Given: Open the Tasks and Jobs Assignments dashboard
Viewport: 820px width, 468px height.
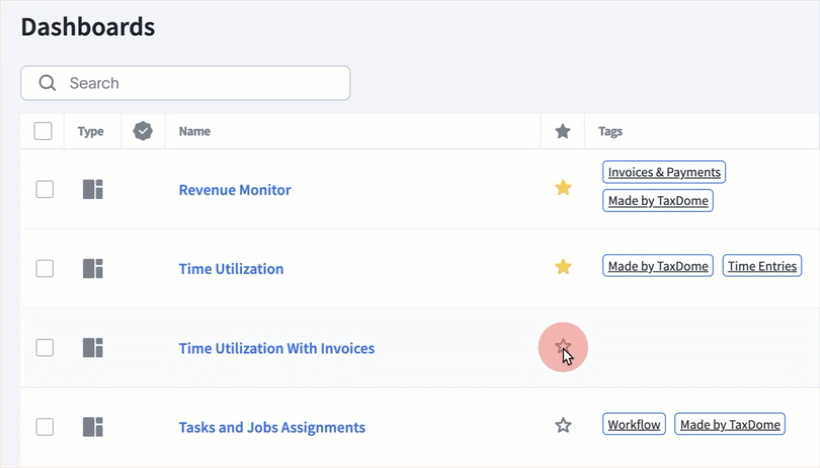Looking at the screenshot, I should [272, 428].
